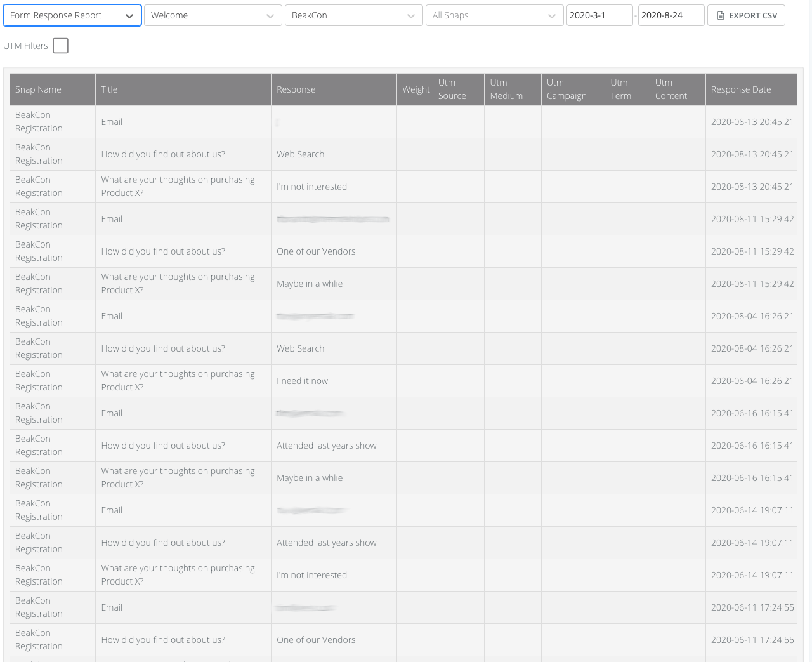Click the Snap Name column header
The width and height of the screenshot is (812, 662).
[x=38, y=89]
